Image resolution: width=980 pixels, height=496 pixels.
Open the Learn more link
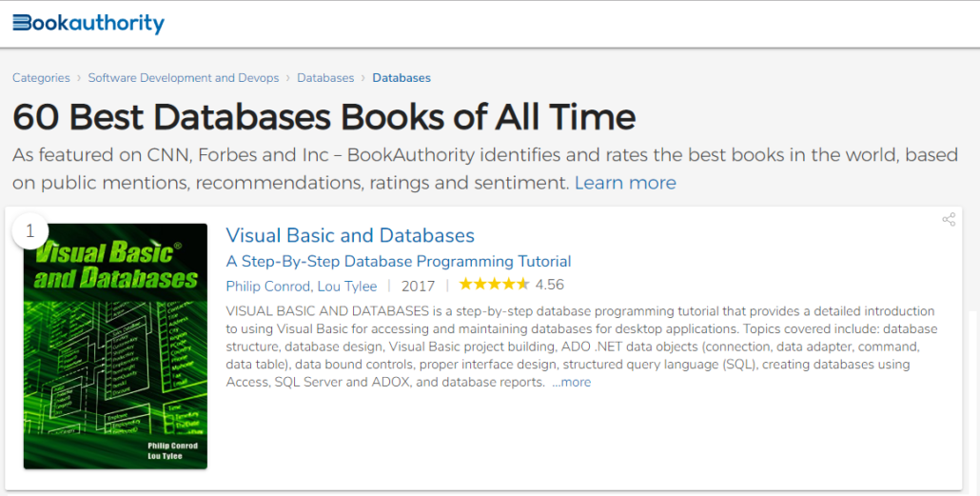click(625, 183)
